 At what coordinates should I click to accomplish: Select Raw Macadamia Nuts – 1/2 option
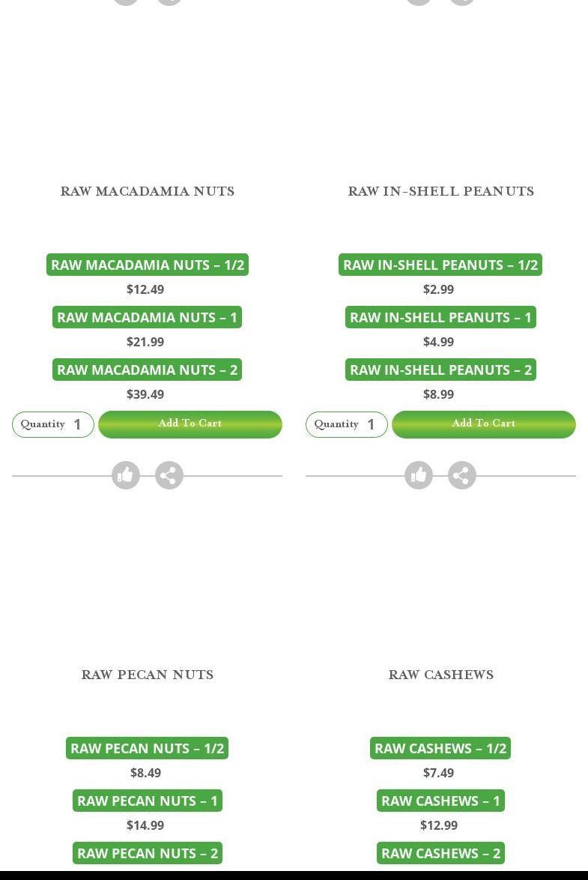(x=148, y=265)
